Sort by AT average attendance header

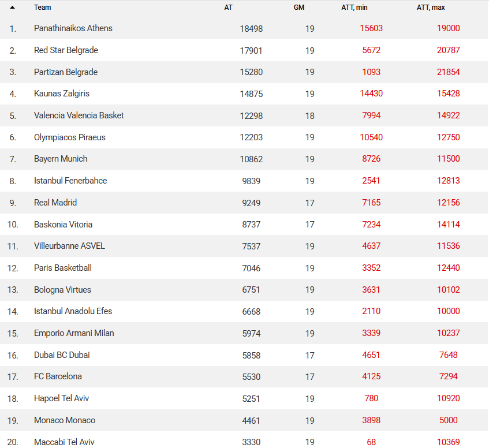coord(228,8)
